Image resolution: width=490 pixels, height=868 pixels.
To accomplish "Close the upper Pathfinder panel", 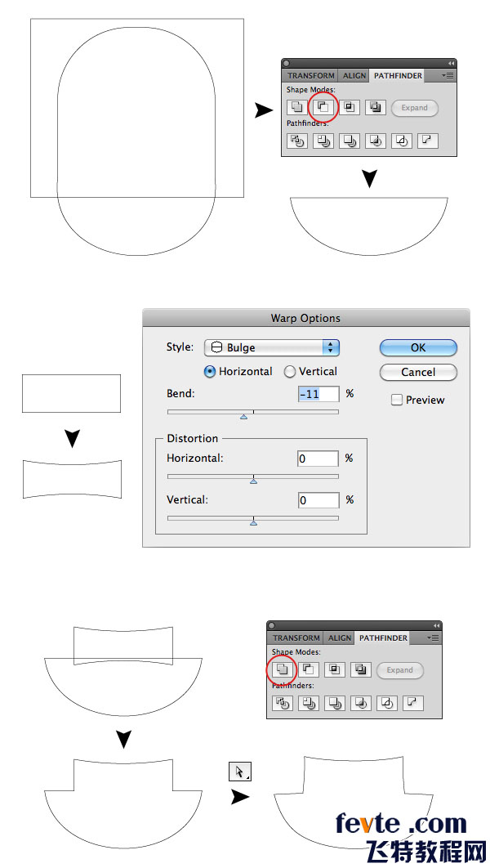I will 287,63.
